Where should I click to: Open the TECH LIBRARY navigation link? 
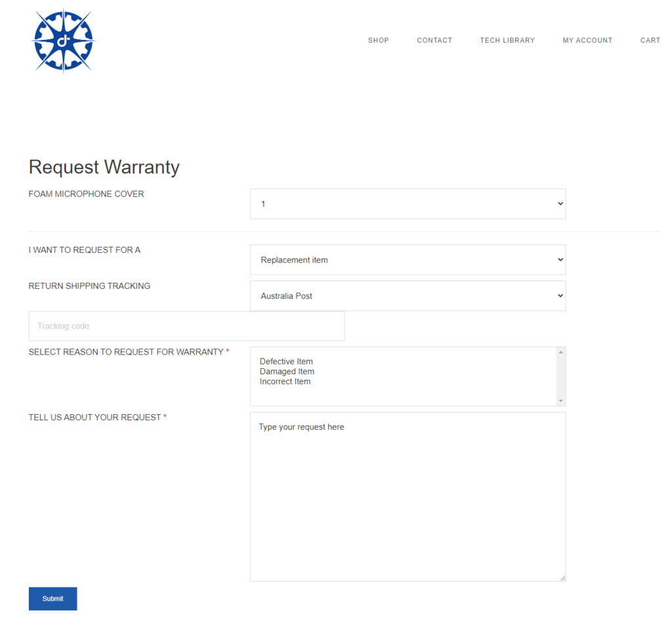507,41
